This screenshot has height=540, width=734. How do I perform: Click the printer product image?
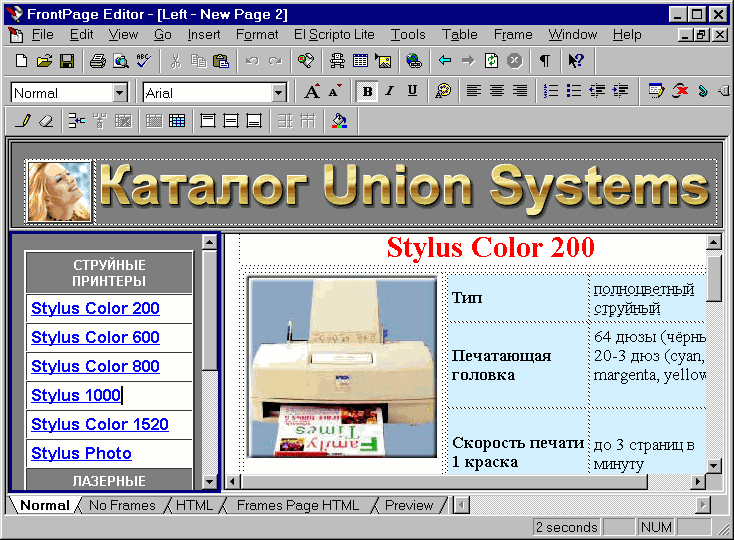342,368
